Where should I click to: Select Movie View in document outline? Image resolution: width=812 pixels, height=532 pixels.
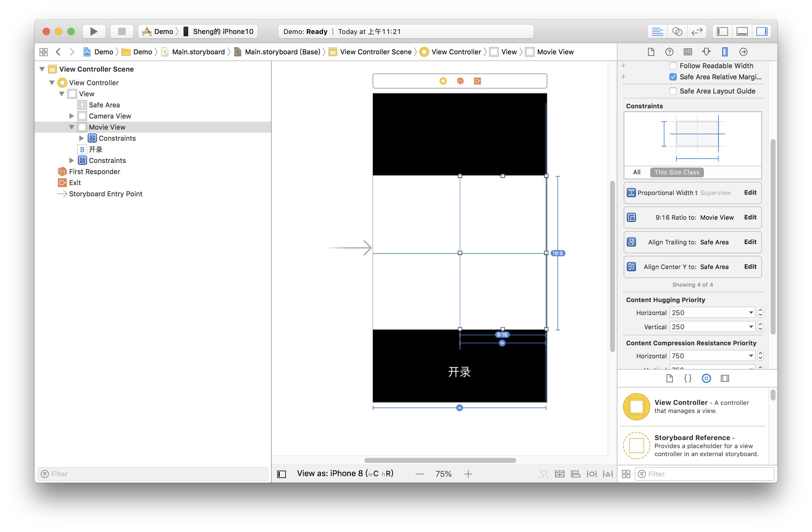[x=107, y=127]
